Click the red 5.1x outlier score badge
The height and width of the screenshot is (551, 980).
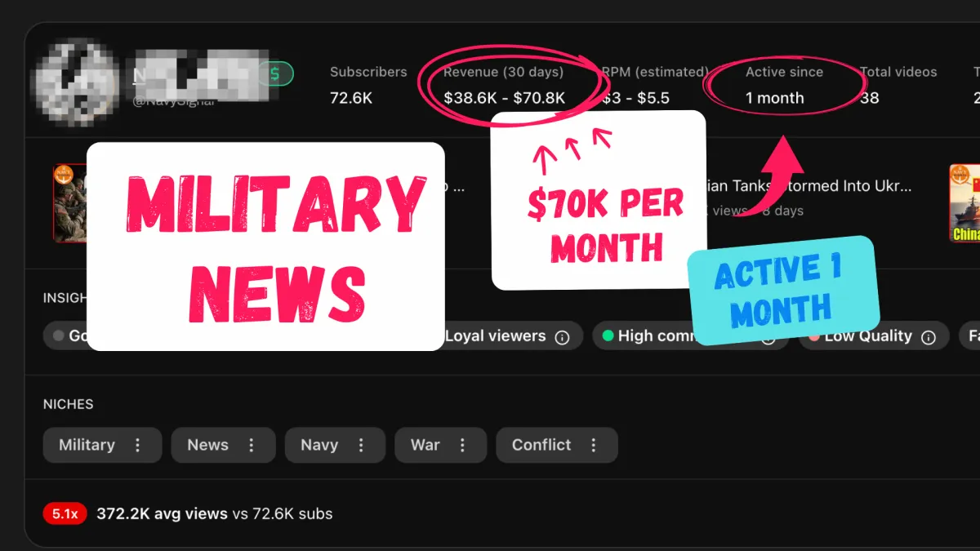[65, 513]
